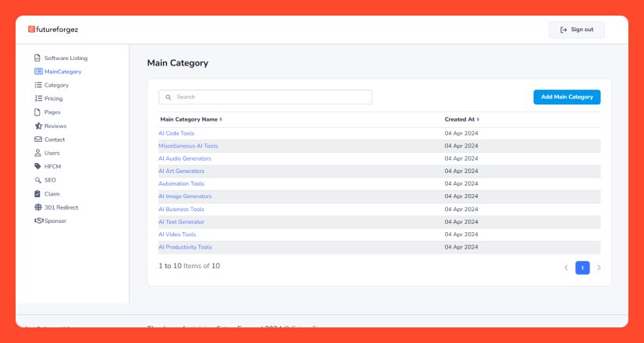Open the AI Code Tools link
This screenshot has height=343, width=644.
pyautogui.click(x=176, y=133)
